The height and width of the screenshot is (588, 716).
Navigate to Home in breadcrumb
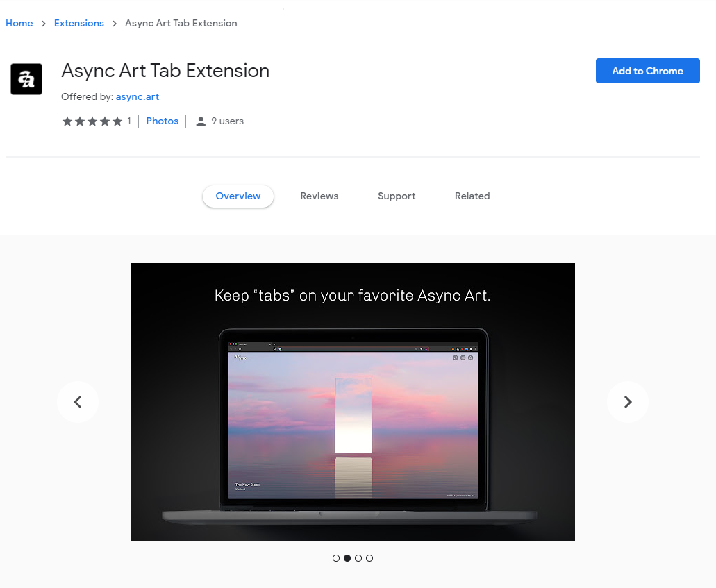(x=19, y=23)
